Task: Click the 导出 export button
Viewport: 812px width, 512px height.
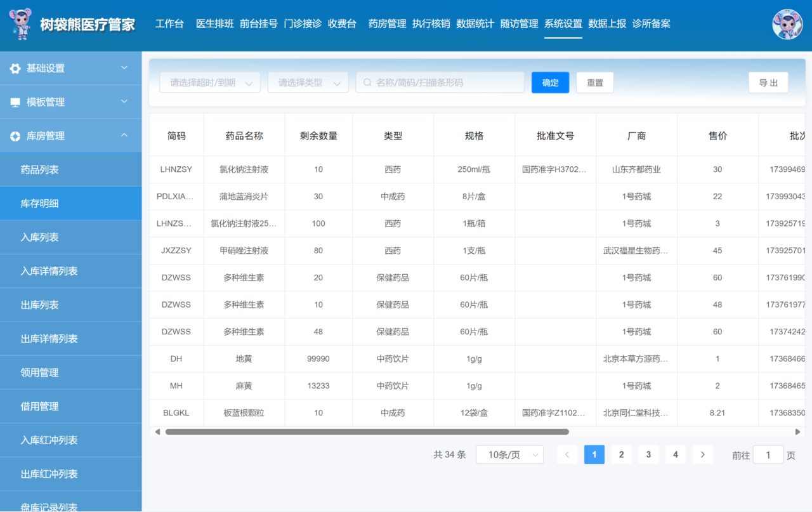Action: click(768, 82)
